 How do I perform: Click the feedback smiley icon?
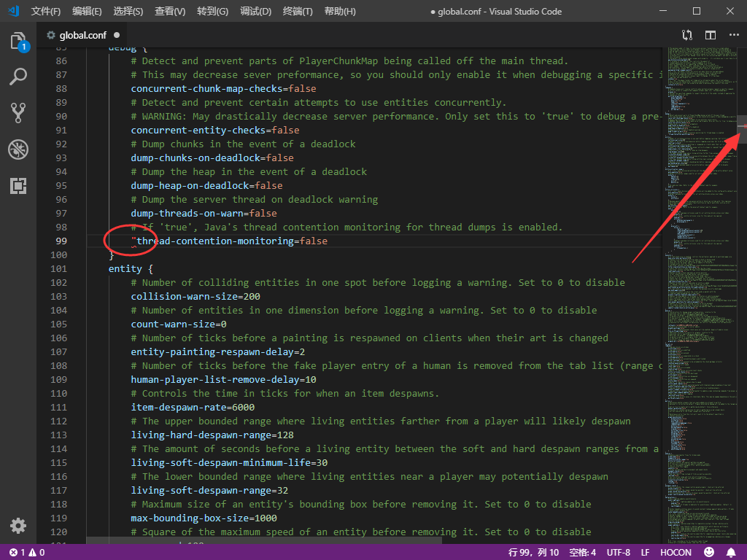click(x=709, y=552)
